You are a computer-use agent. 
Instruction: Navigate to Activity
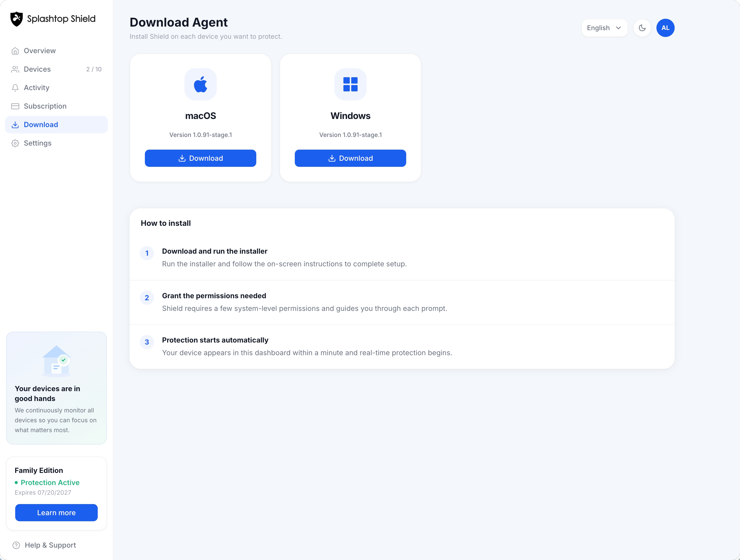[x=56, y=88]
